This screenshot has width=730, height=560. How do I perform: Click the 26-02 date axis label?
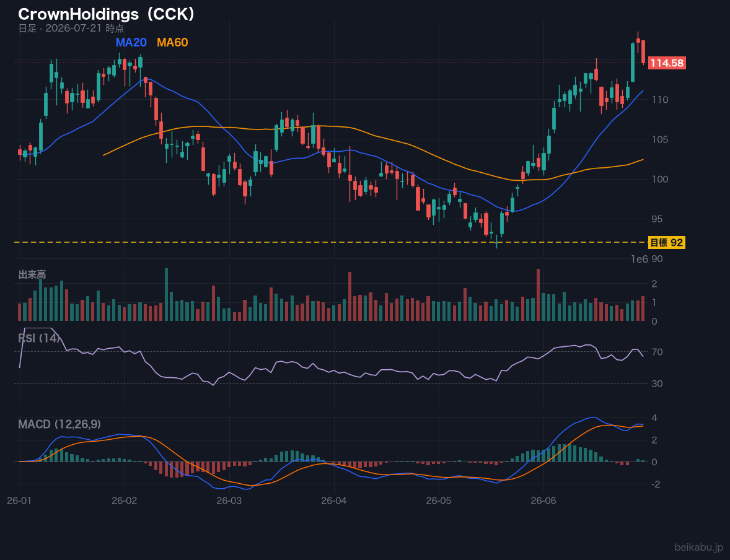point(125,501)
